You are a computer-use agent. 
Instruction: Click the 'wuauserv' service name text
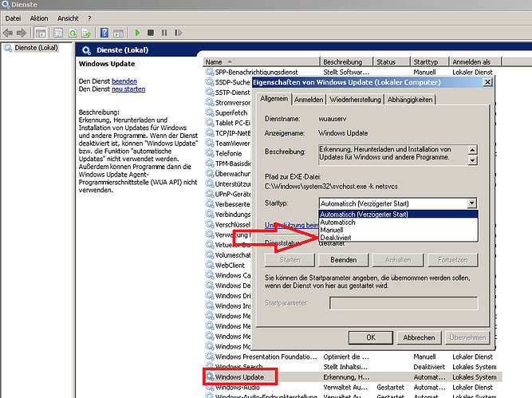click(x=332, y=119)
